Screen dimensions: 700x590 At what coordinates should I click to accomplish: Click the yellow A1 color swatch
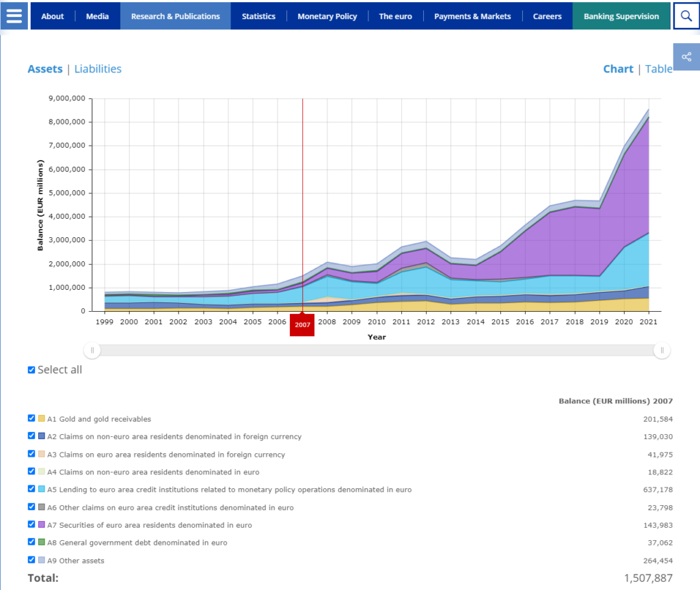tap(42, 418)
